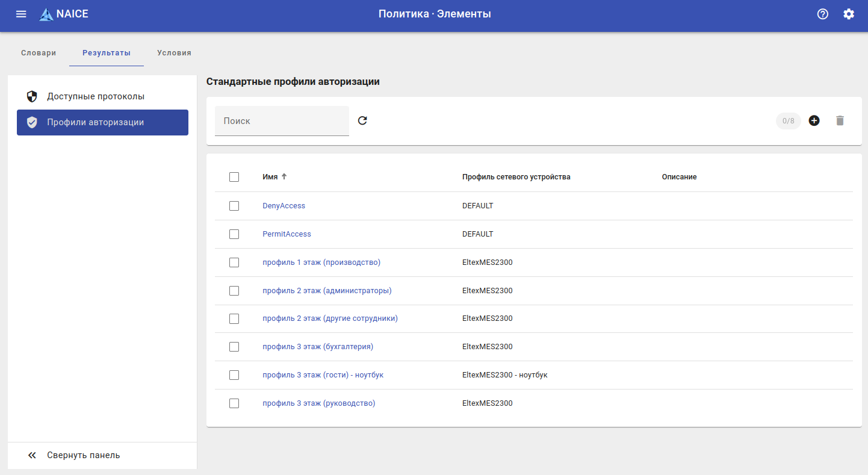Click the delete trash icon

[840, 120]
